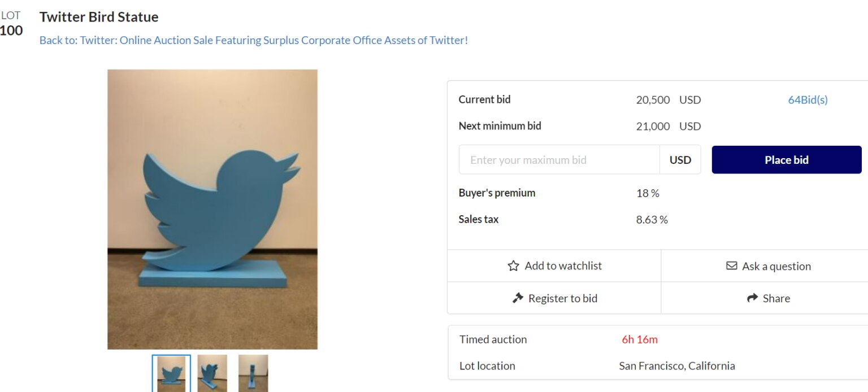Select the first statue thumbnail

coord(171,373)
